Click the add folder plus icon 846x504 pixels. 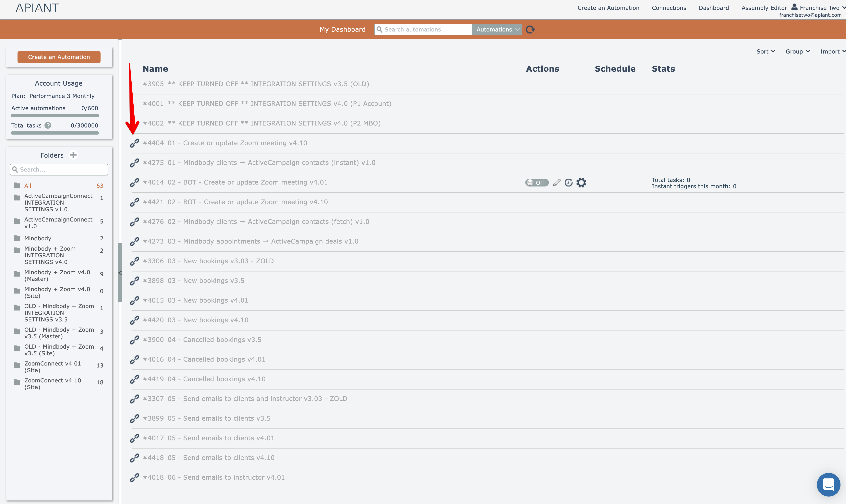[73, 155]
